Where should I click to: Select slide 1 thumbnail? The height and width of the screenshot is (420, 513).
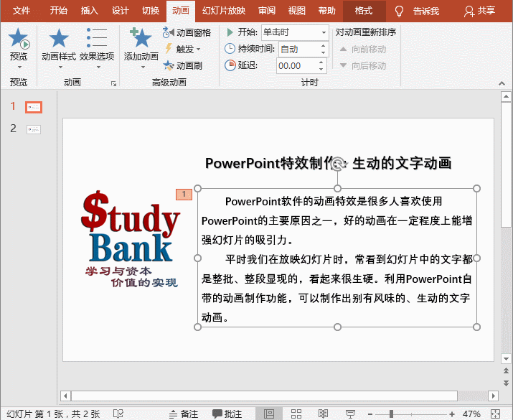(34, 107)
